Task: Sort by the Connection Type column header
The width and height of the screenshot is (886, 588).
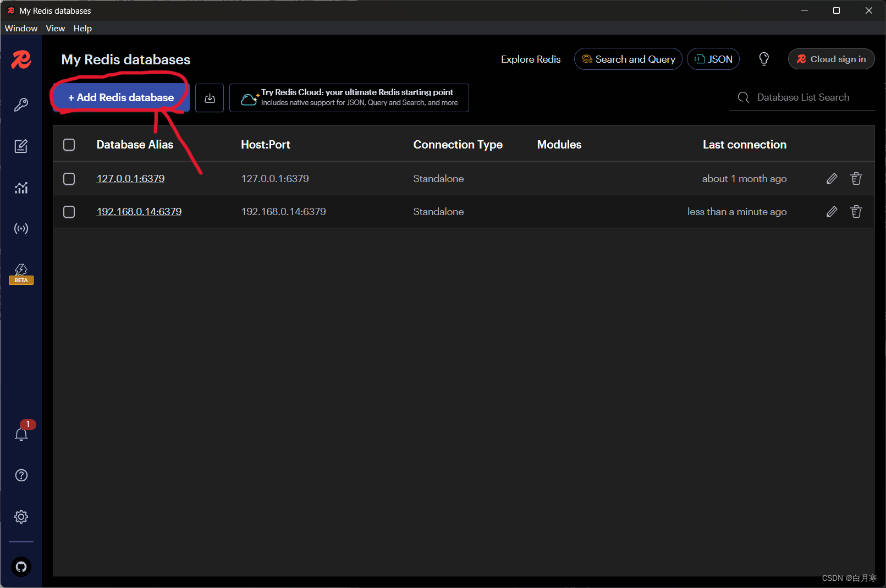Action: click(x=458, y=145)
